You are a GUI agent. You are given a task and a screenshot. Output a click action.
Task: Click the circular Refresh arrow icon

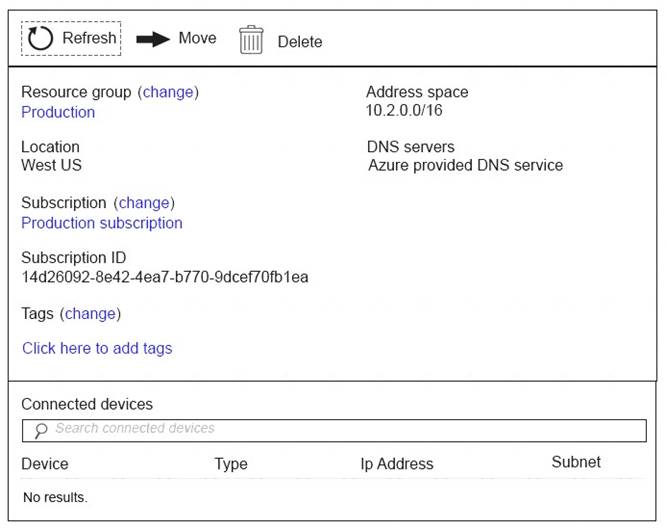pyautogui.click(x=40, y=39)
